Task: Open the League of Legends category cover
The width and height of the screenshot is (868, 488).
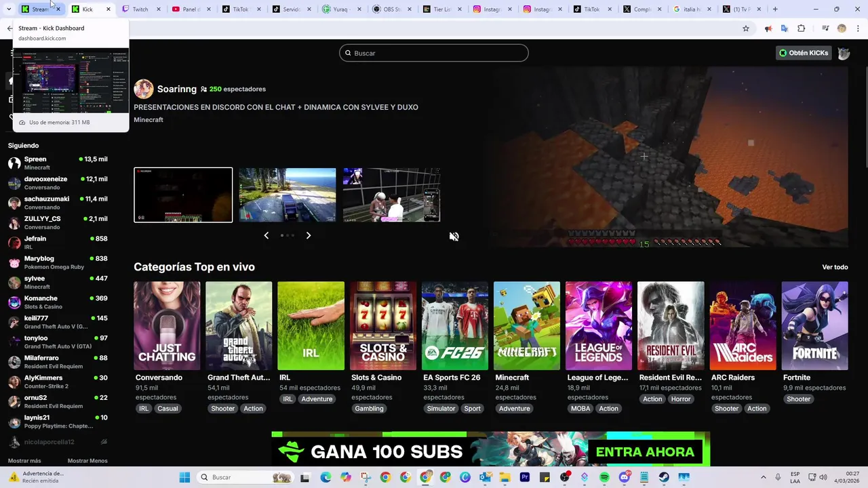Action: tap(599, 326)
